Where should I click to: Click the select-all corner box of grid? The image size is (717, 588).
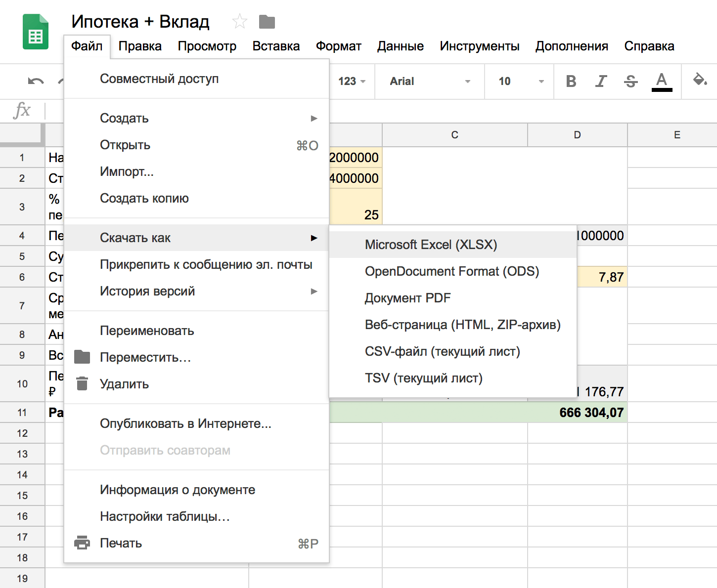coord(22,134)
